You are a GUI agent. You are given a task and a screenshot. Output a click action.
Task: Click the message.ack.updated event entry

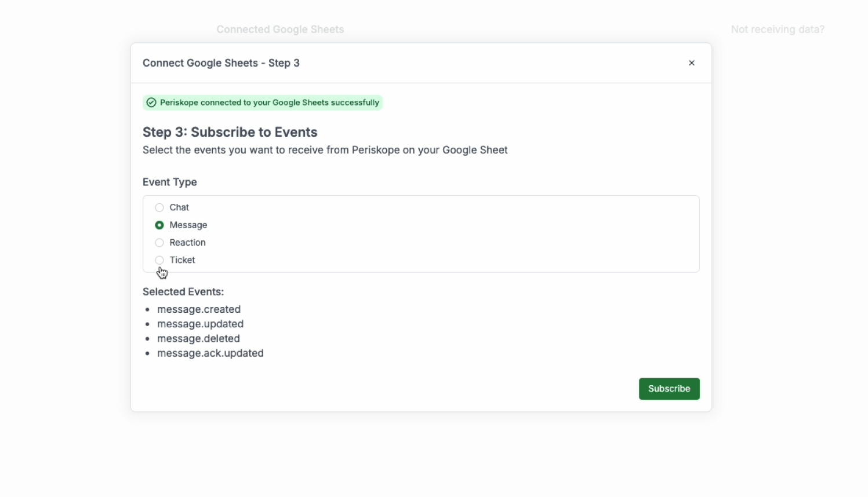coord(210,353)
